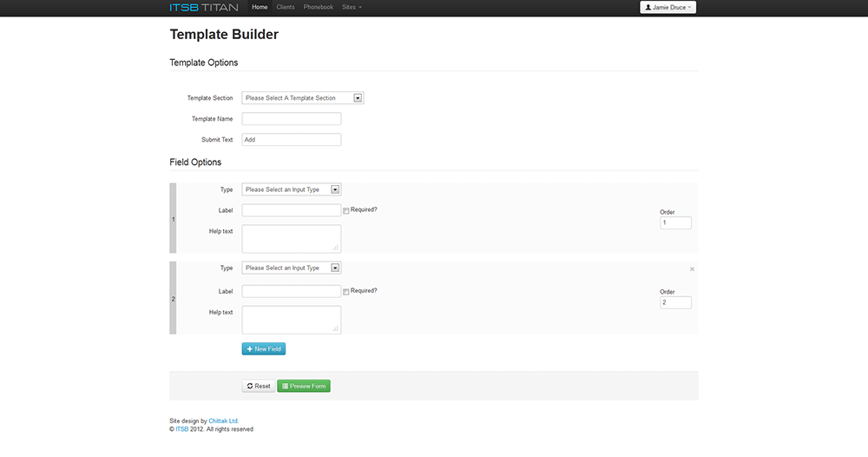Viewport: 868px width, 457px height.
Task: Go to the Clients page in navbar
Action: point(286,7)
